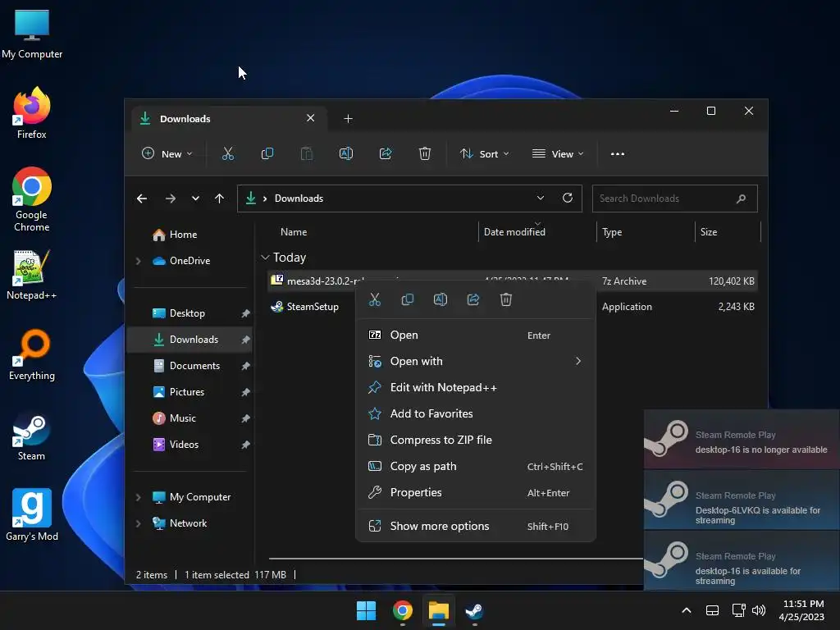Viewport: 840px width, 630px height.
Task: Open the Open with submenu
Action: (475, 361)
